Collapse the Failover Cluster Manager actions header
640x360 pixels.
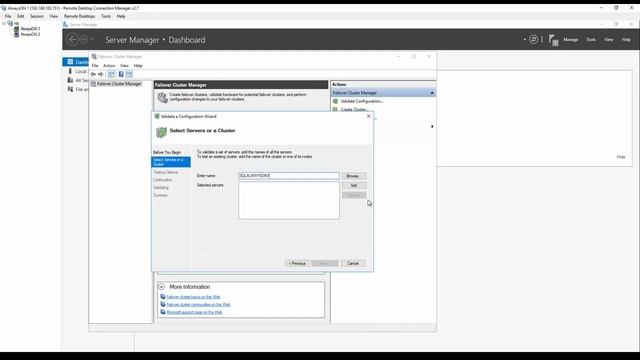point(432,93)
